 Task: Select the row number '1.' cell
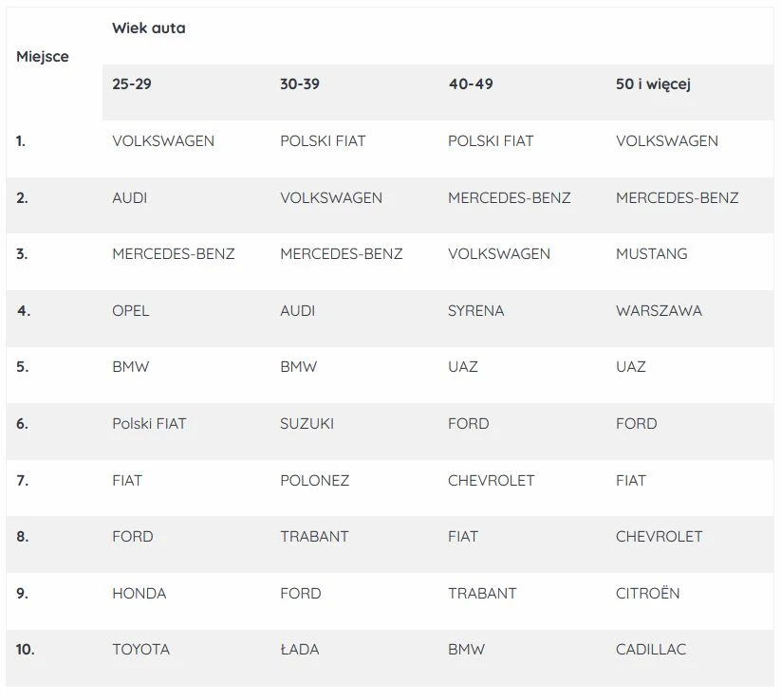coord(21,141)
